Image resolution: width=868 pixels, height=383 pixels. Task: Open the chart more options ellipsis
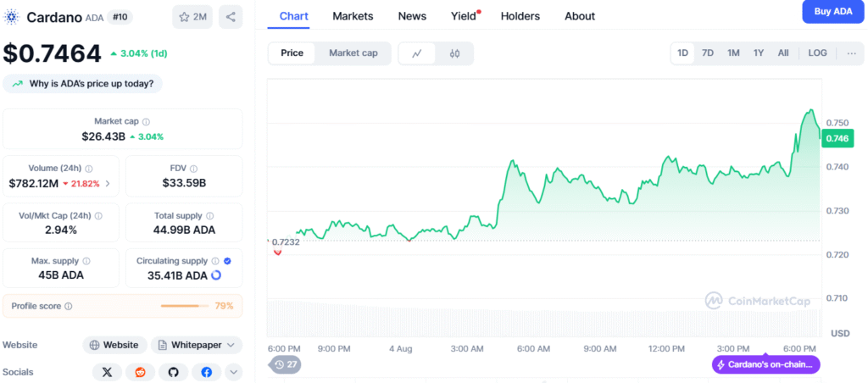851,53
